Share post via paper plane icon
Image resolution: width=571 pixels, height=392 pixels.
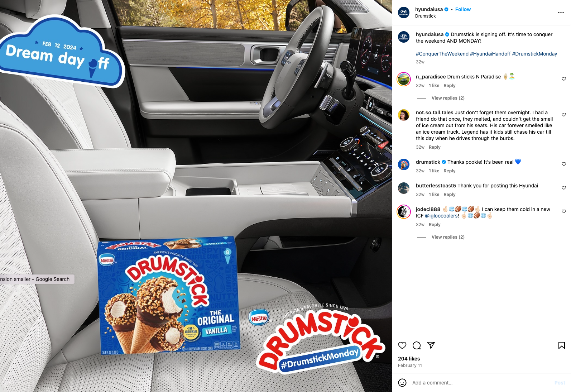pos(431,345)
